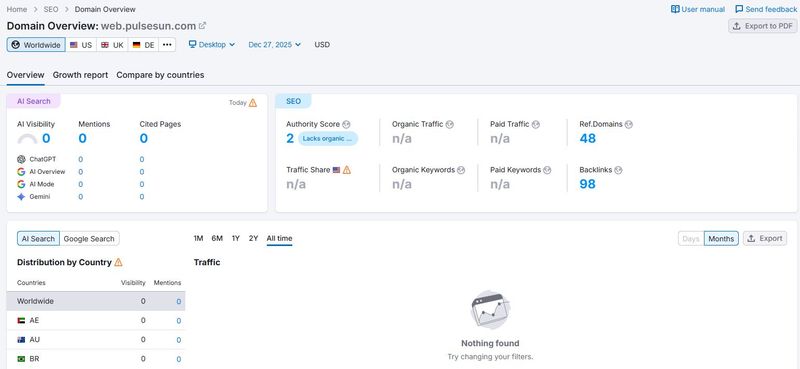The height and width of the screenshot is (369, 800).
Task: Click the Organic Keywords info icon
Action: point(461,170)
